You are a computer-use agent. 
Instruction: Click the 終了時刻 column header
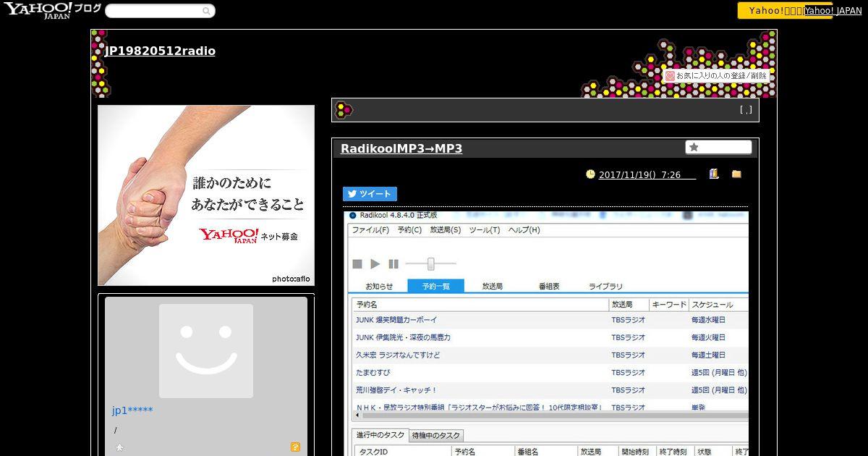click(x=674, y=451)
